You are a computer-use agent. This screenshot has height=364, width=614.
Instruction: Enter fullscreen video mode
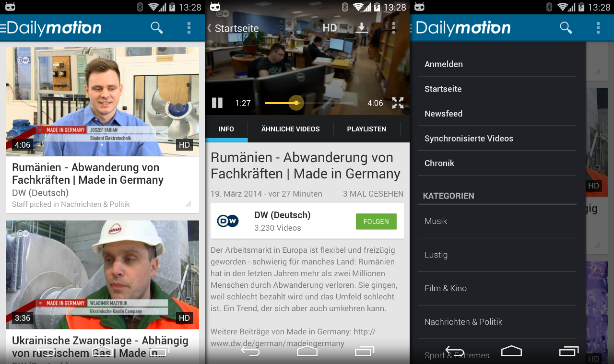coord(398,103)
